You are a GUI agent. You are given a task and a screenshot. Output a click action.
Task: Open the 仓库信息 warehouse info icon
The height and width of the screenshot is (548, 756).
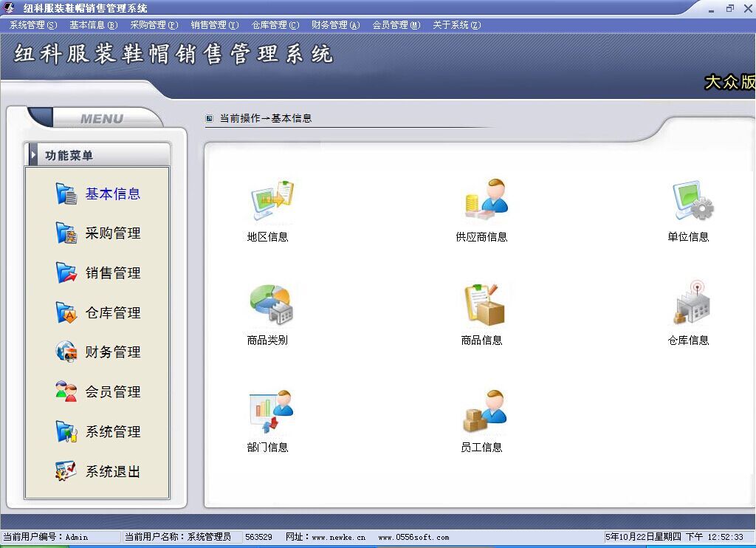click(691, 303)
